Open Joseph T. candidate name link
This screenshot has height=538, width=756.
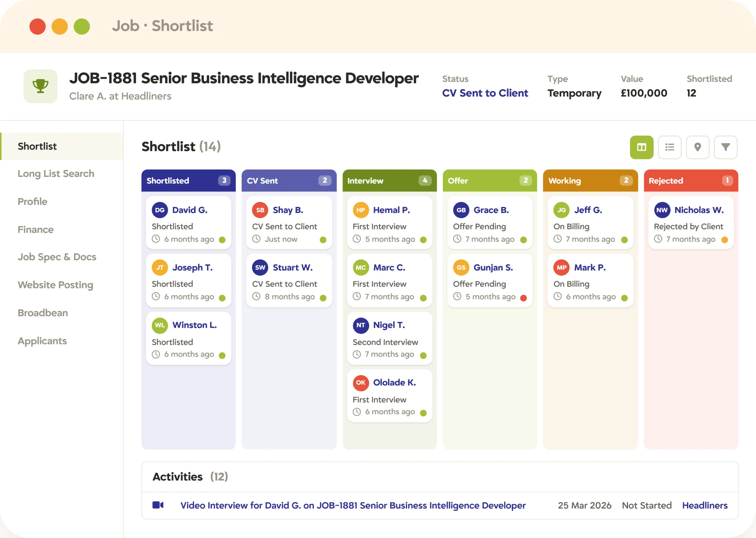point(192,268)
